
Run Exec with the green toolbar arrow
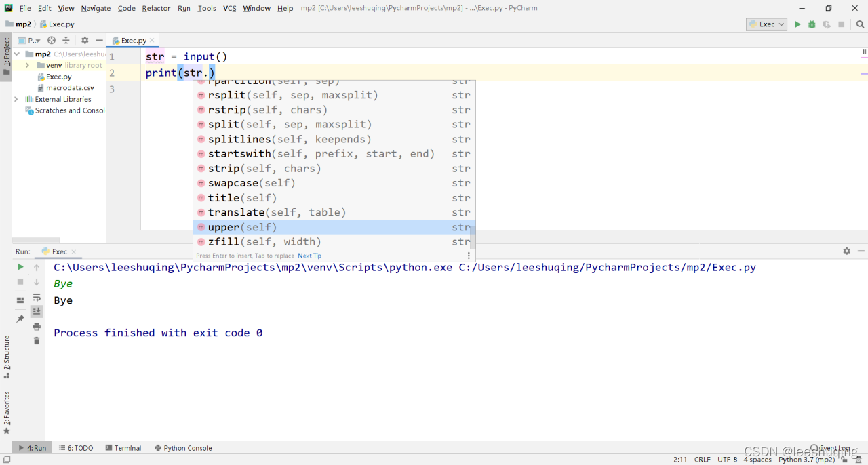point(797,24)
